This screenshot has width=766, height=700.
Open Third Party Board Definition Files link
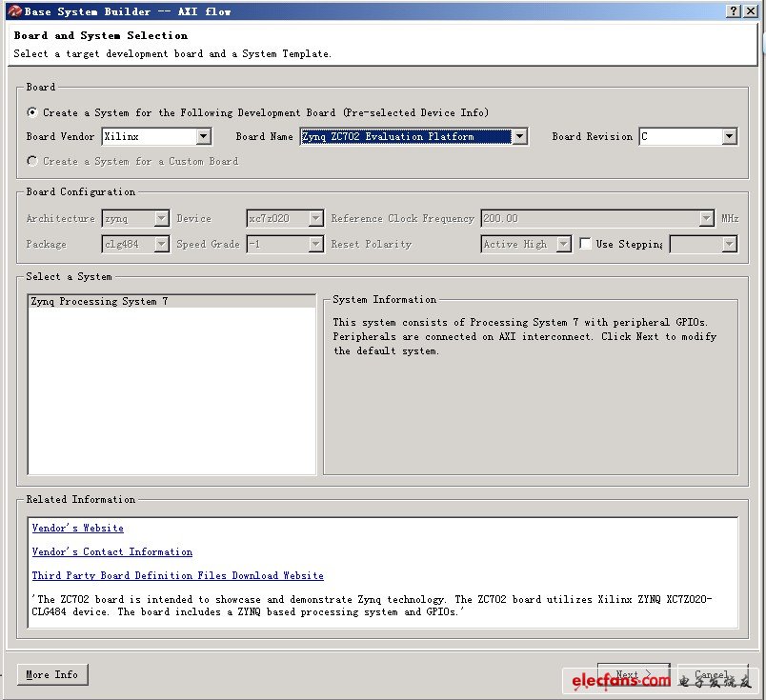tap(177, 575)
